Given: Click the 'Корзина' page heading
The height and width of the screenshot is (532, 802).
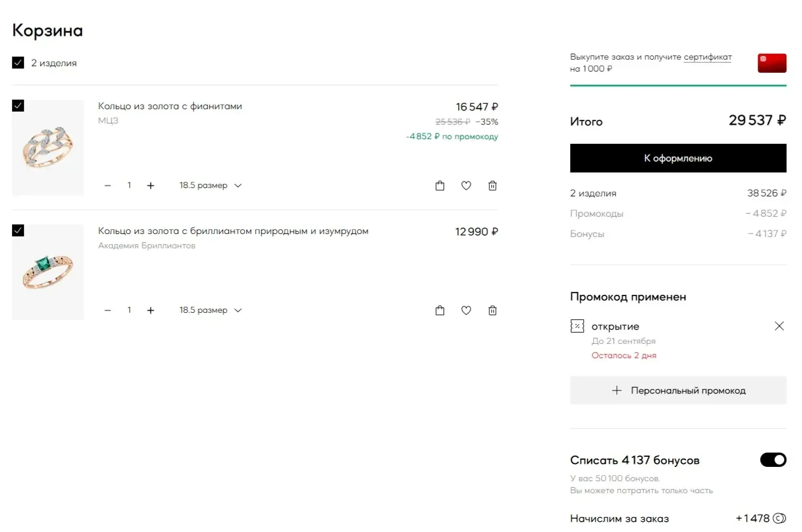Looking at the screenshot, I should coord(47,30).
